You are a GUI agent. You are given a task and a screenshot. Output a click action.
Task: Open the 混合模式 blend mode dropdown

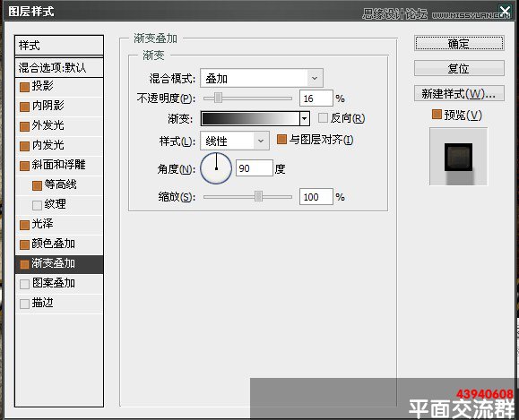point(262,79)
